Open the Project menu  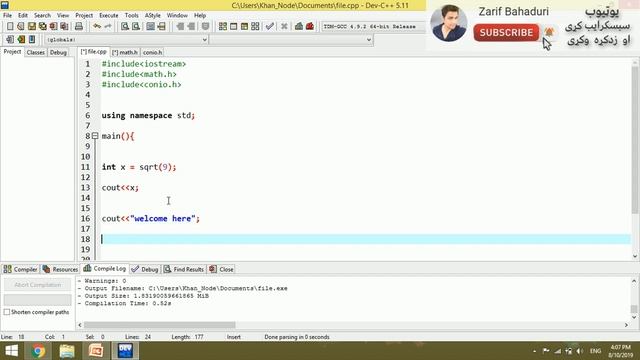pyautogui.click(x=84, y=16)
